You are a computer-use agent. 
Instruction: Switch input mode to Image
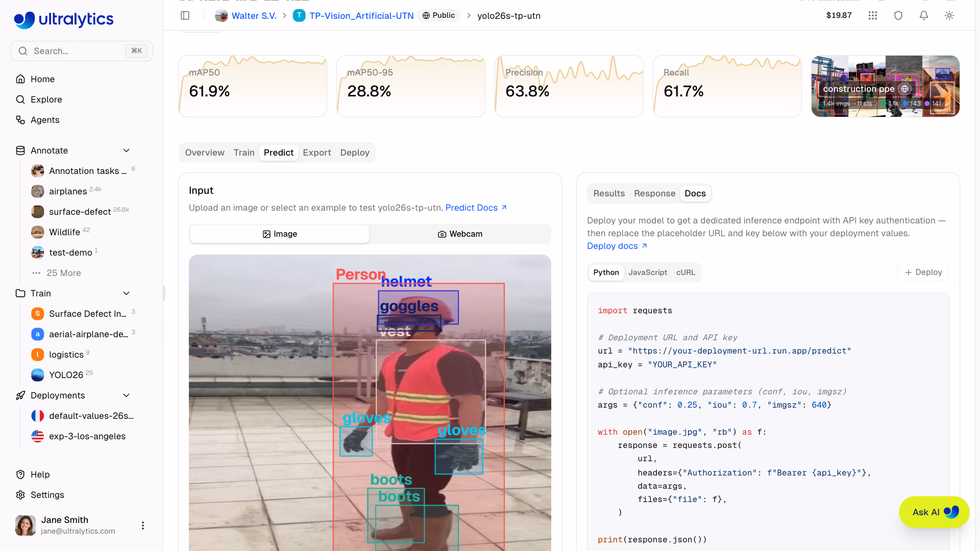pyautogui.click(x=280, y=234)
